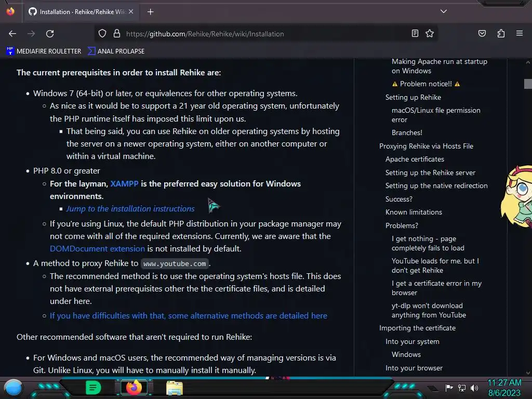This screenshot has height=399, width=532.
Task: Open the network tray icon
Action: [462, 388]
